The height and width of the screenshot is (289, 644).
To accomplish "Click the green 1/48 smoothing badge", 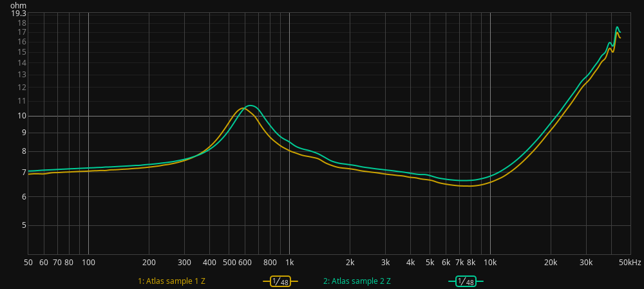I will (x=465, y=281).
